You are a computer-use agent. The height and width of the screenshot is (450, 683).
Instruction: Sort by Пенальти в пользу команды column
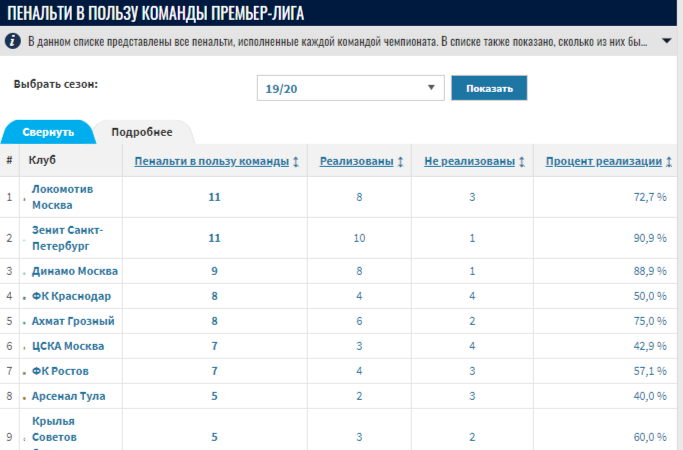[212, 161]
